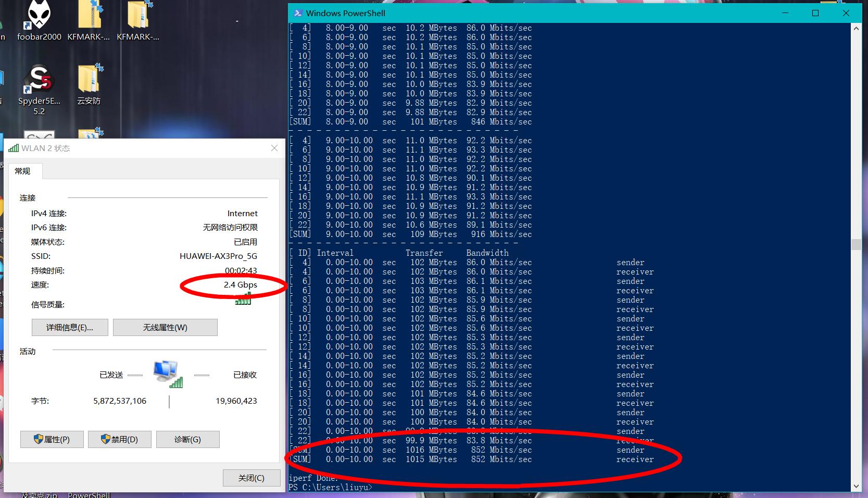Disable adapter via 禁用(D) button
The height and width of the screenshot is (498, 868).
119,439
